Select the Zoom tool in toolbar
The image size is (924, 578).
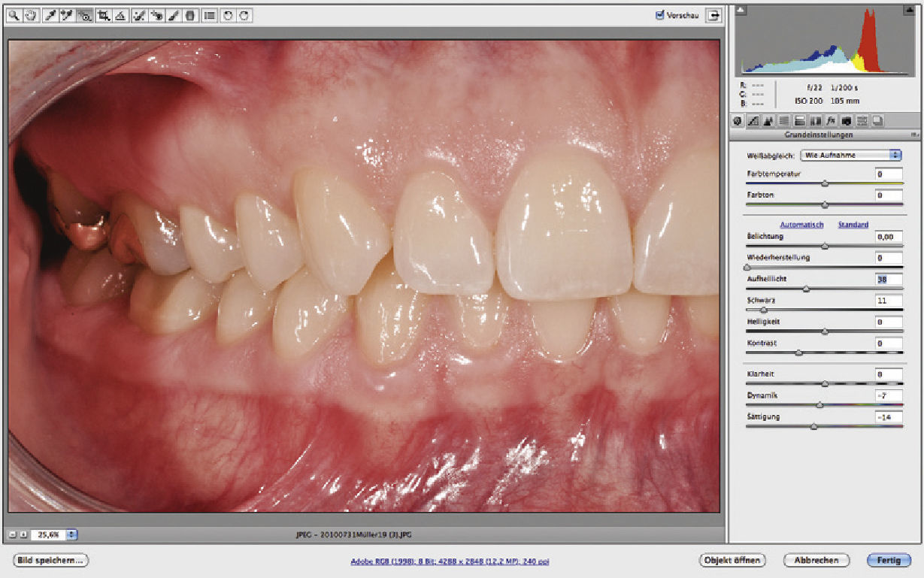pyautogui.click(x=14, y=15)
